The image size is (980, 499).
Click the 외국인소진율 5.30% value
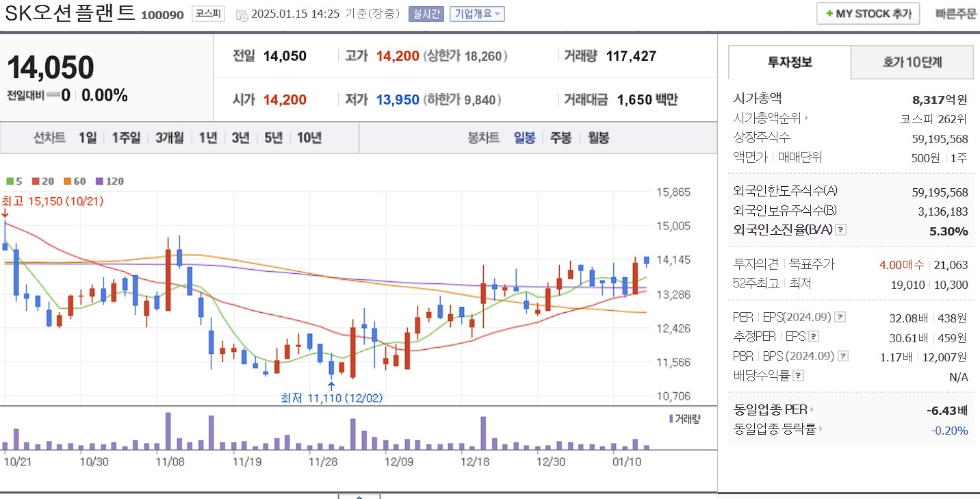click(x=949, y=231)
